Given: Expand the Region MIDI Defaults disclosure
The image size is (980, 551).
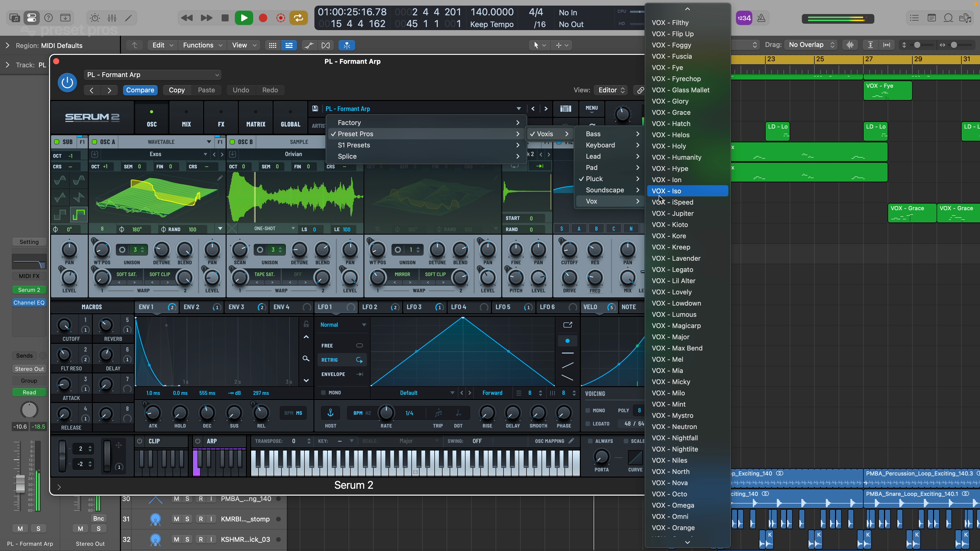Looking at the screenshot, I should click(x=7, y=45).
